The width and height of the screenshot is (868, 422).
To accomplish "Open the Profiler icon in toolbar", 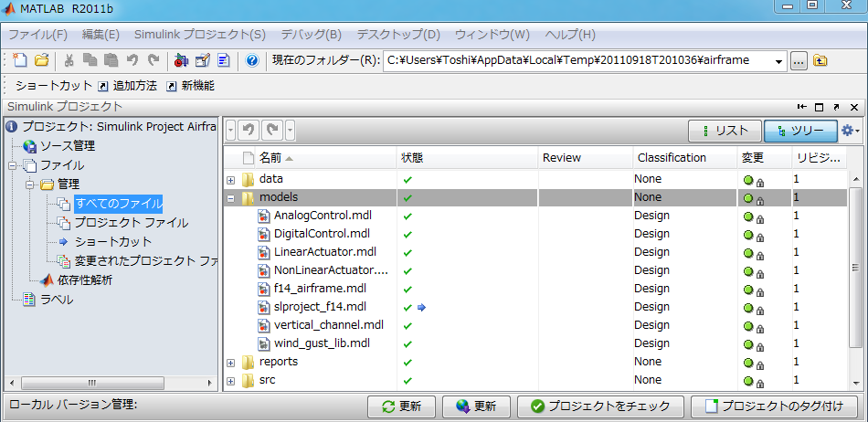I will coord(224,60).
